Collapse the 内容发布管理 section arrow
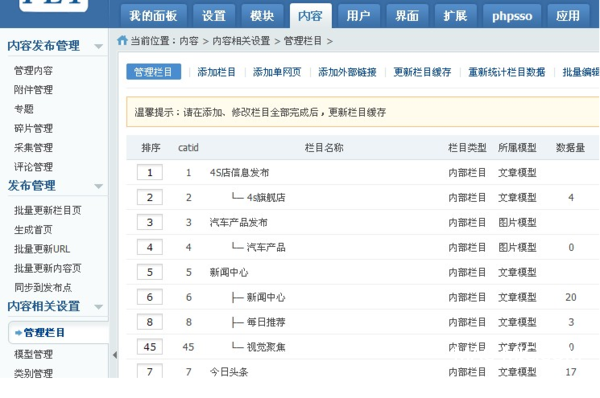The height and width of the screenshot is (398, 600). (99, 46)
